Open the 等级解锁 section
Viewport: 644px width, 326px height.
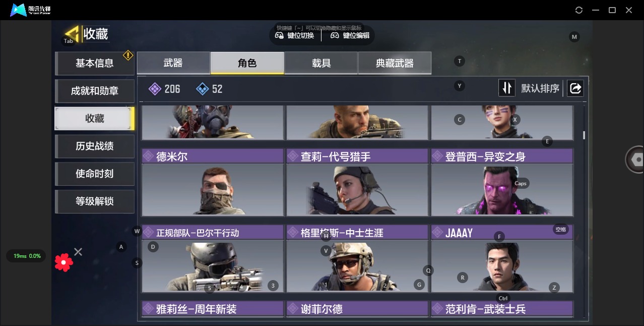click(x=95, y=201)
